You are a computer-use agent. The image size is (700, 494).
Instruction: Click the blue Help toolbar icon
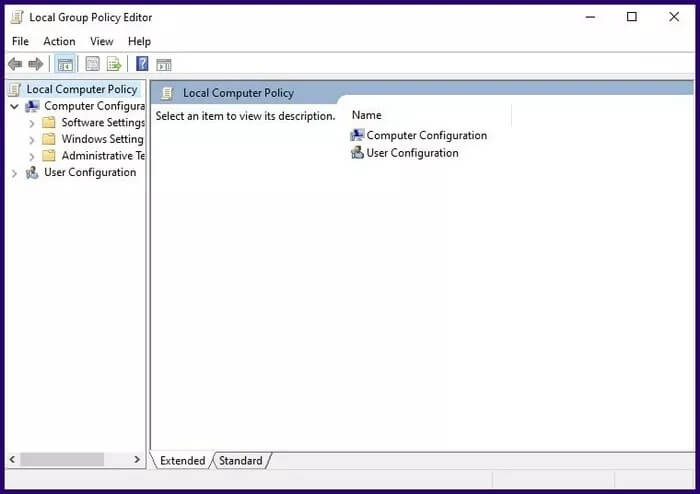pos(142,64)
